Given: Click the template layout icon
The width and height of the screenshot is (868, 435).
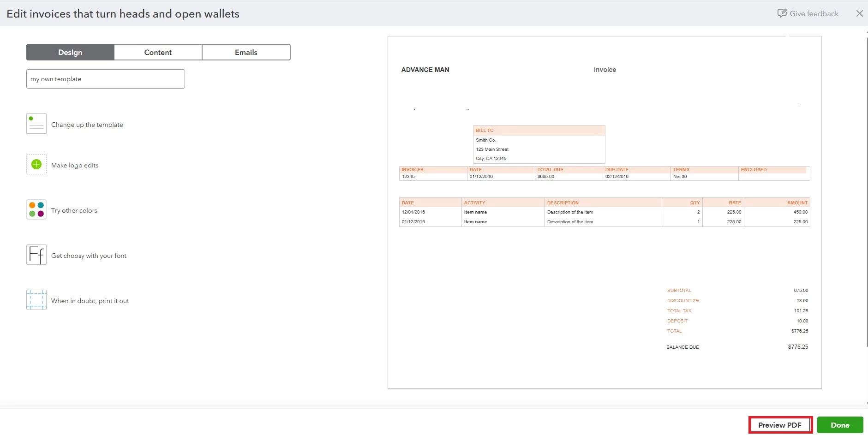Looking at the screenshot, I should click(36, 124).
